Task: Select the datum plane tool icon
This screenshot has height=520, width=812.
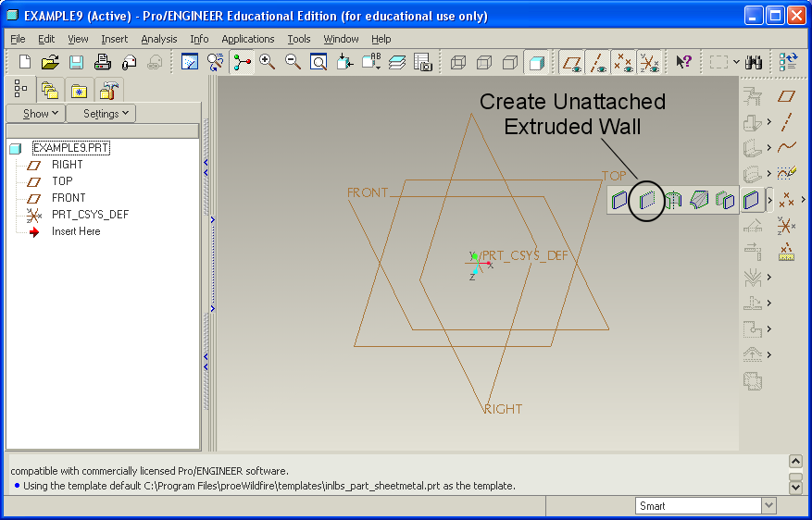Action: (x=786, y=96)
